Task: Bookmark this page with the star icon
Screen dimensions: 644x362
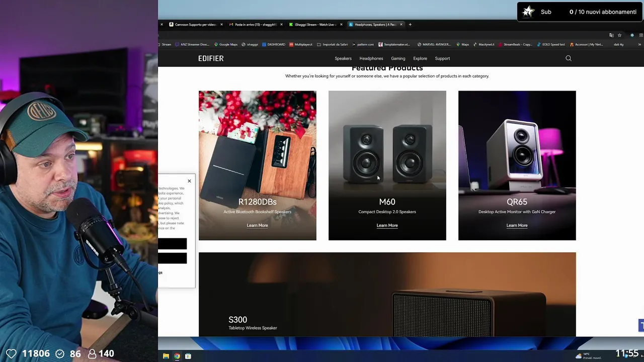Action: 619,35
